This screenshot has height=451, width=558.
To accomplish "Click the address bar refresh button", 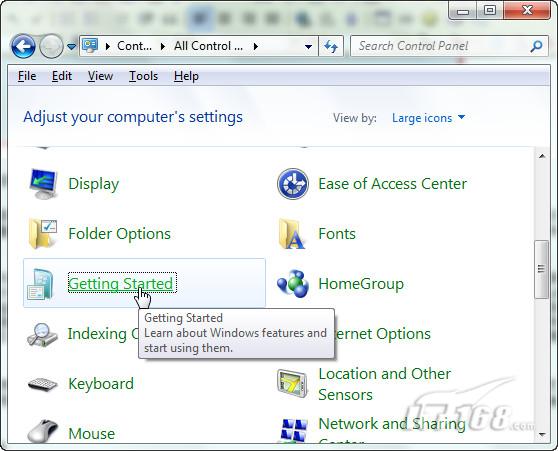I will click(331, 46).
